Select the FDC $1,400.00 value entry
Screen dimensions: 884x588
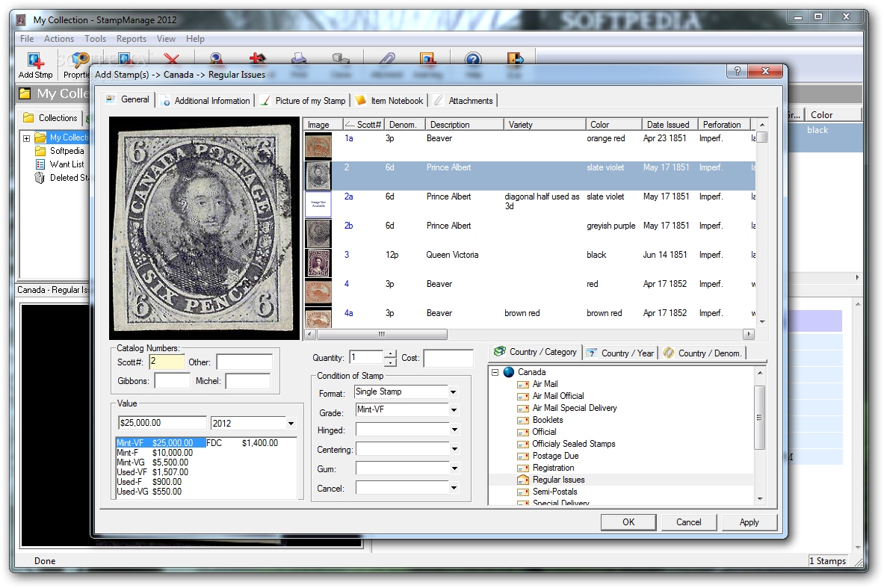click(x=242, y=443)
